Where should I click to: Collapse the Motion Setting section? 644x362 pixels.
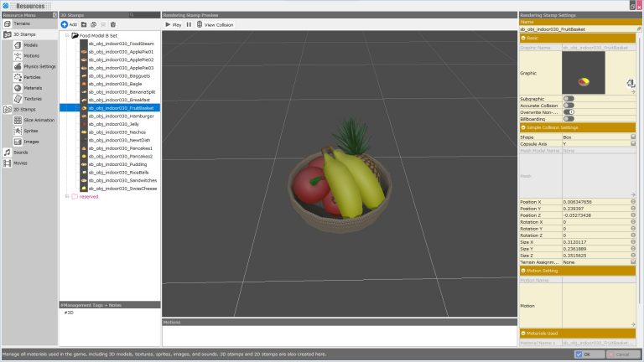[x=524, y=271]
